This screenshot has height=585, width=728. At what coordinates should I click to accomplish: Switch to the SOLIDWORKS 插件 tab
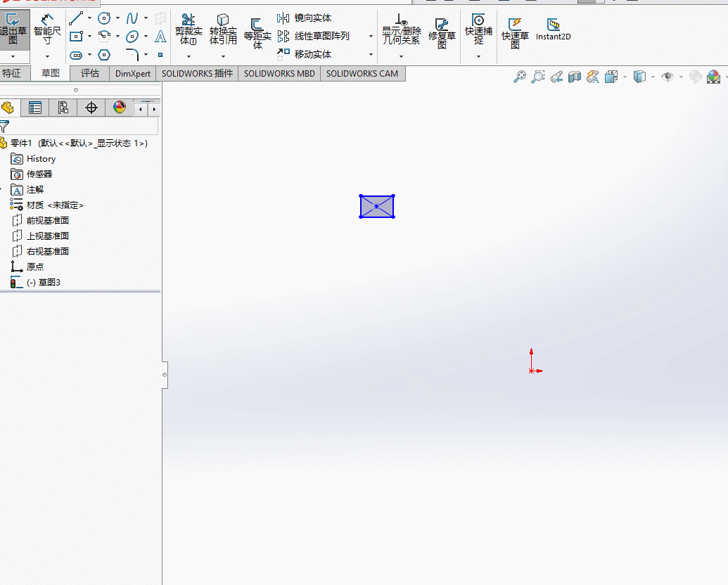pyautogui.click(x=198, y=73)
